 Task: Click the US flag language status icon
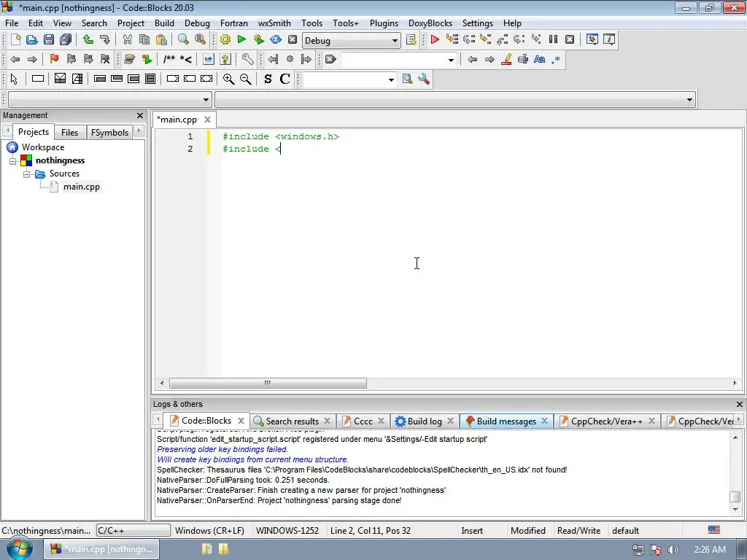click(713, 529)
